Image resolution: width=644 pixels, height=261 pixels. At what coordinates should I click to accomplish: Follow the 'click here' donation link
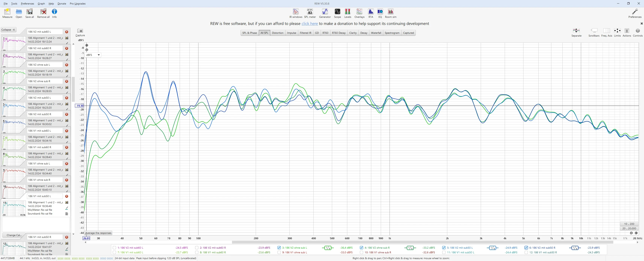(309, 24)
